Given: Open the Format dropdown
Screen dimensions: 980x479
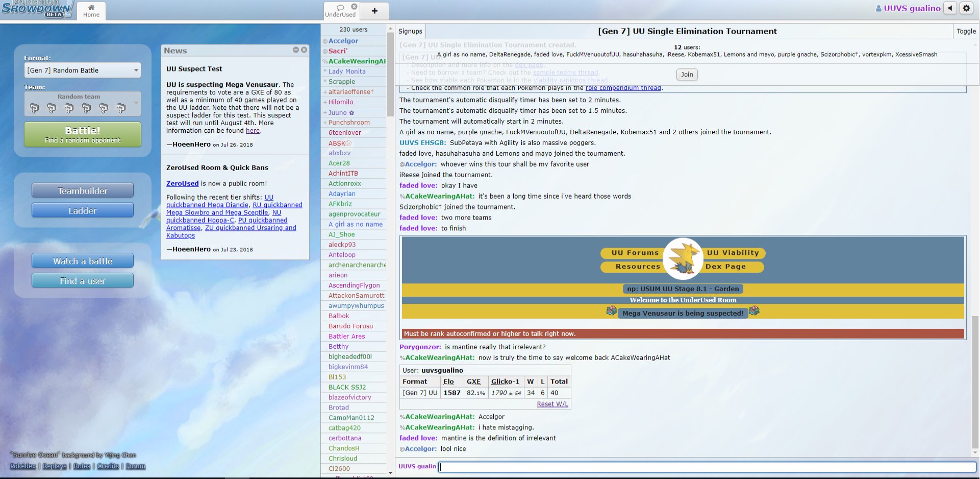Looking at the screenshot, I should tap(83, 70).
